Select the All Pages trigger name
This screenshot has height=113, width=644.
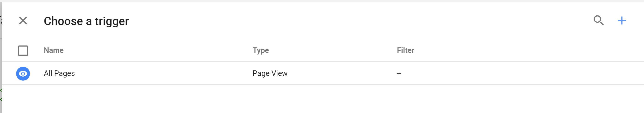tap(59, 73)
